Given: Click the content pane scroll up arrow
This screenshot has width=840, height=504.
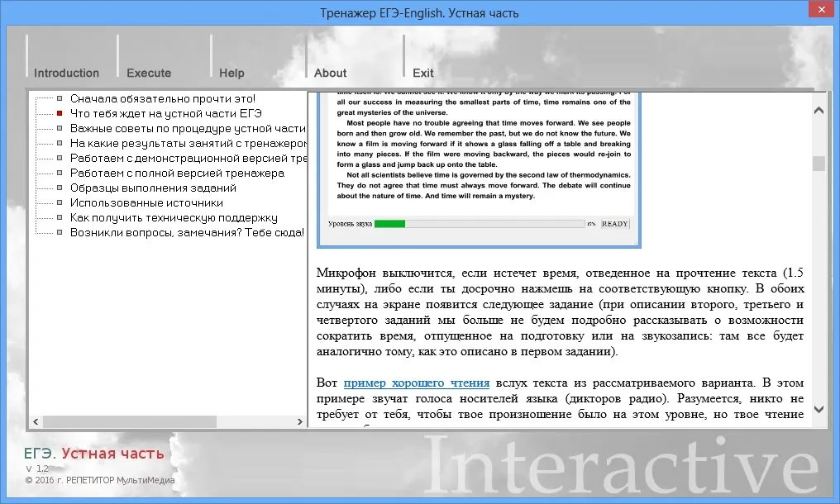Looking at the screenshot, I should click(819, 111).
